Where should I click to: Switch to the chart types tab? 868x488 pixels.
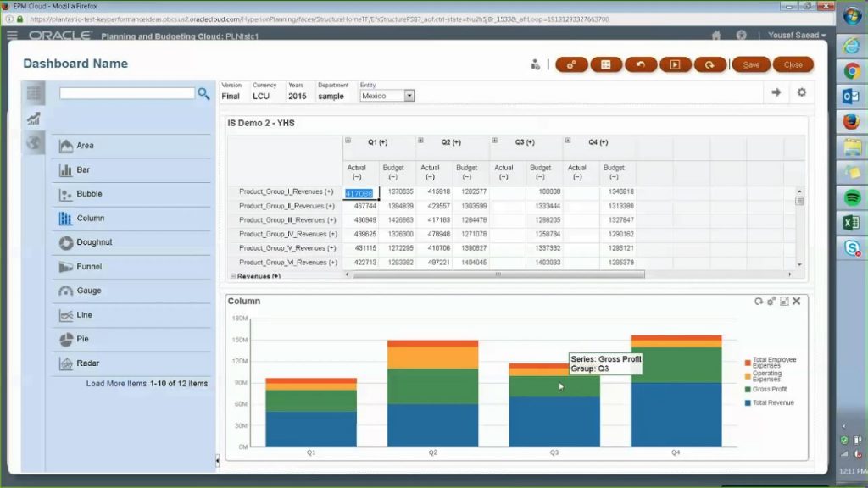coord(34,118)
